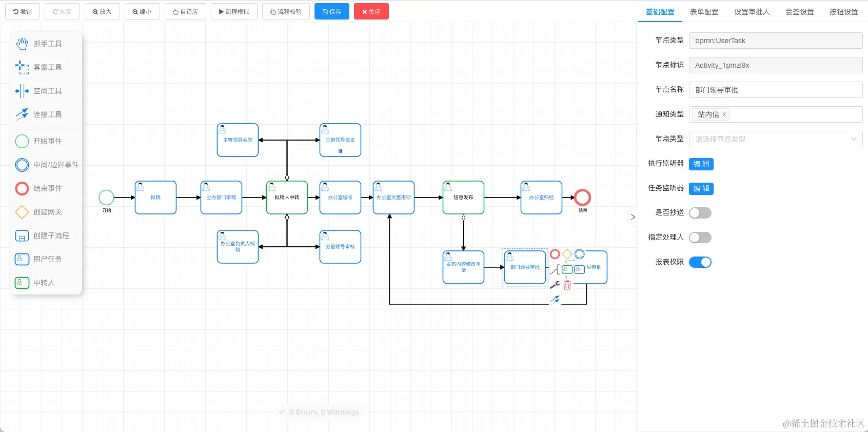Append green 中转人 task from context pad
The image size is (868, 432).
pyautogui.click(x=567, y=269)
